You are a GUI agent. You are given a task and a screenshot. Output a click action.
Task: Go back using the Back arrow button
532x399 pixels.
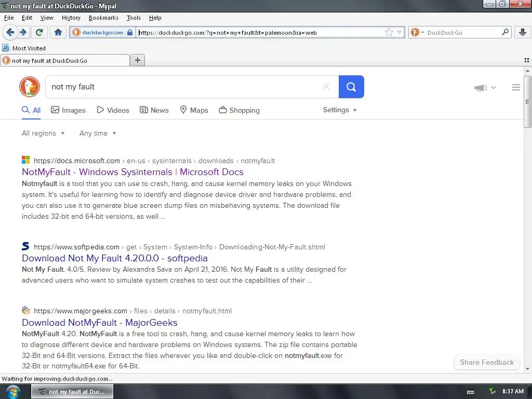tap(10, 32)
